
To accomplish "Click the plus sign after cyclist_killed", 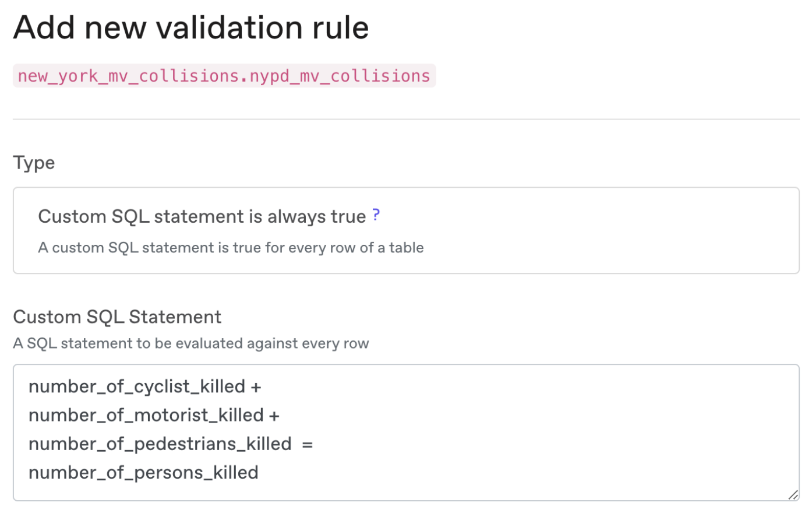I will pyautogui.click(x=256, y=387).
